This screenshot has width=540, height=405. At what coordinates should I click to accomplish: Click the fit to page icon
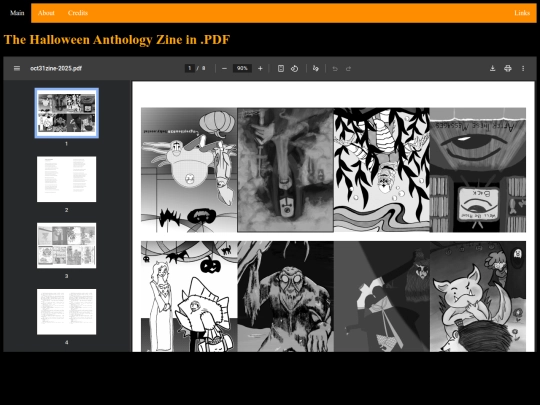point(281,69)
